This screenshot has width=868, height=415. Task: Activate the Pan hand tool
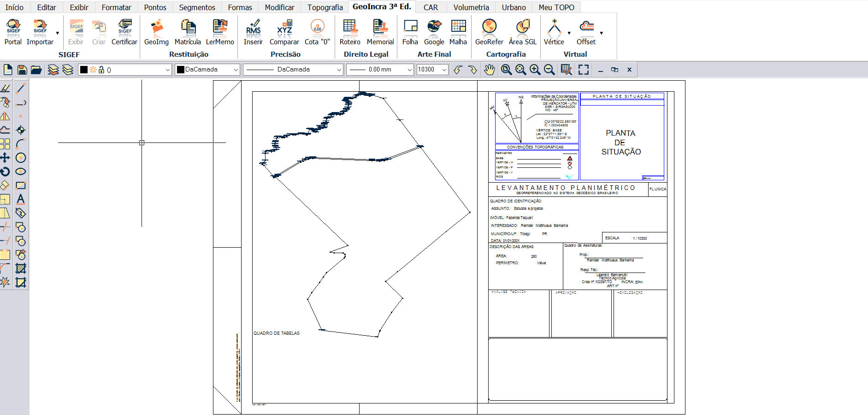click(x=489, y=70)
